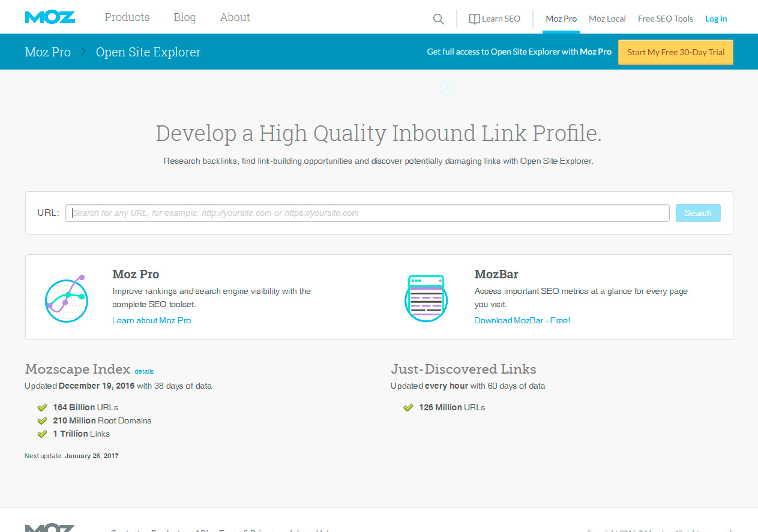
Task: Click the green checkmark beside 164 Billion URLs
Action: [42, 408]
